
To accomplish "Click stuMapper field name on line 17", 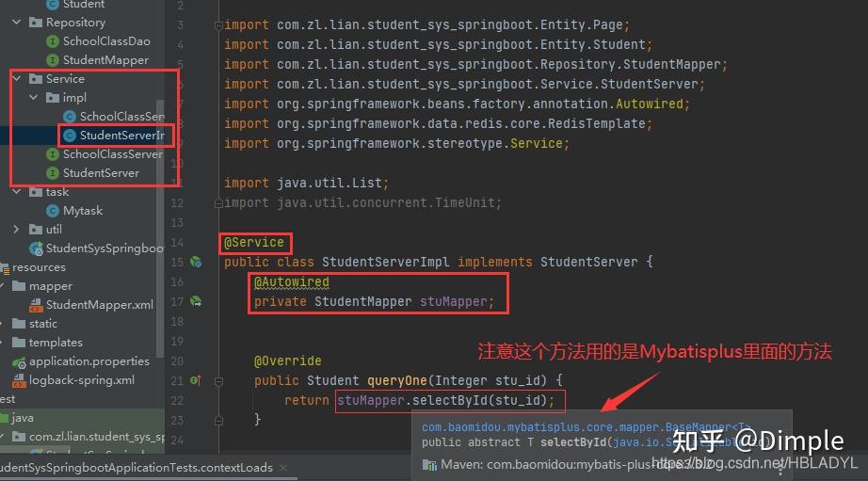I will tap(454, 301).
